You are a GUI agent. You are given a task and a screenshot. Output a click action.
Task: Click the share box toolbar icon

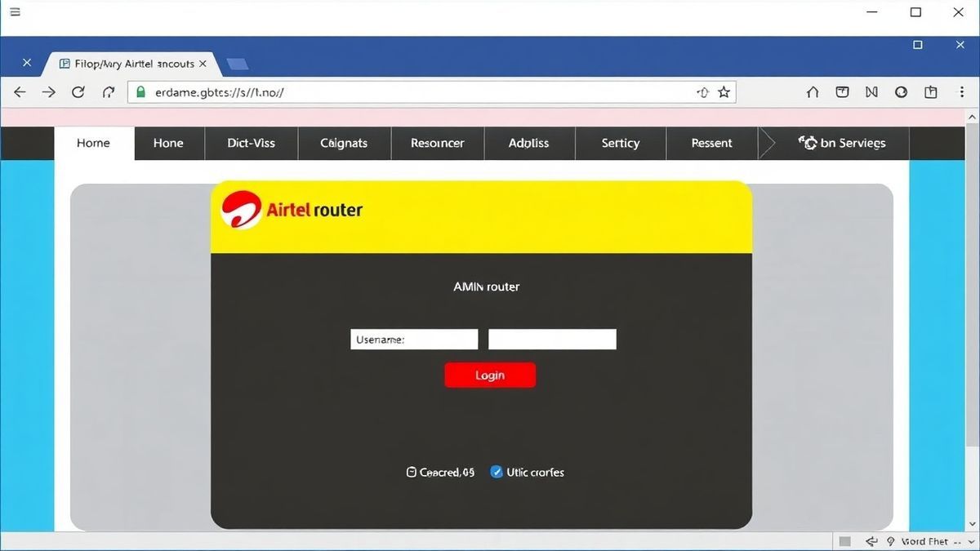930,92
